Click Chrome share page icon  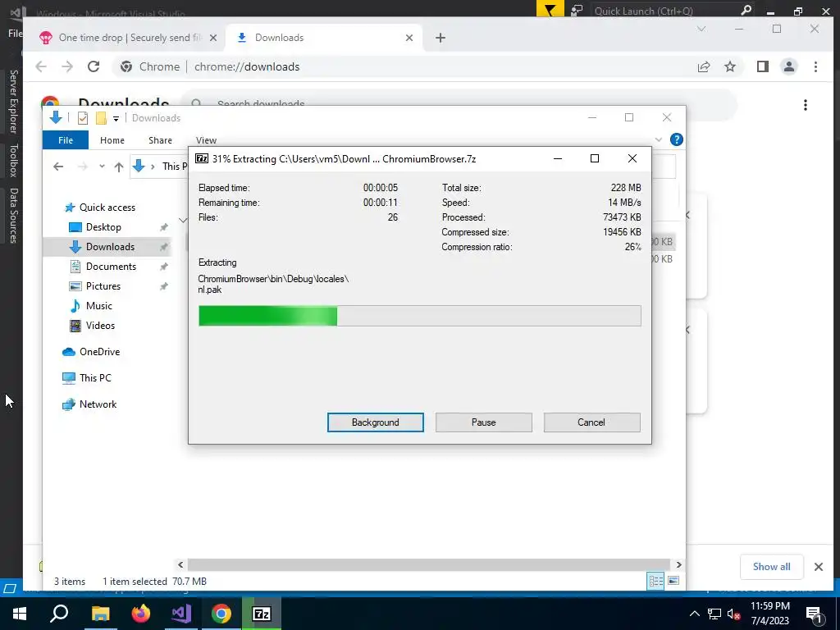(x=703, y=66)
